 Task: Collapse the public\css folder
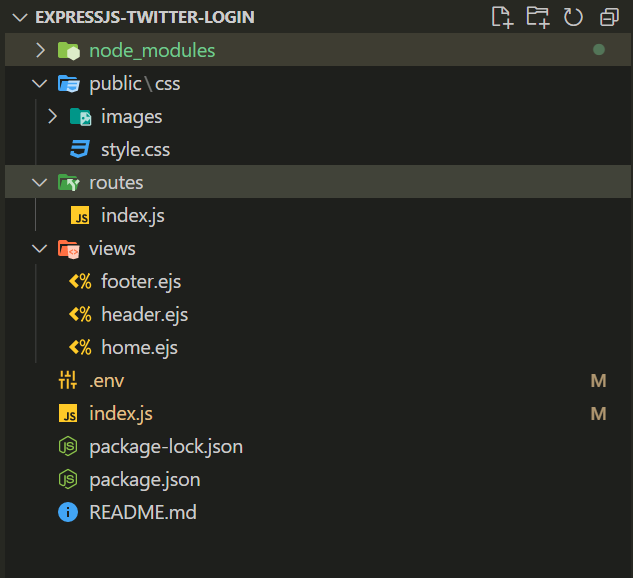pyautogui.click(x=40, y=84)
